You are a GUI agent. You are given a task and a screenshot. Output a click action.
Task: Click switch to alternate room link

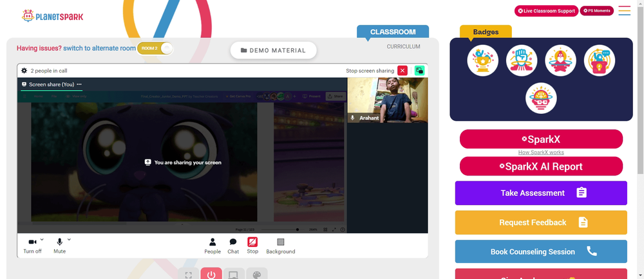click(x=99, y=48)
